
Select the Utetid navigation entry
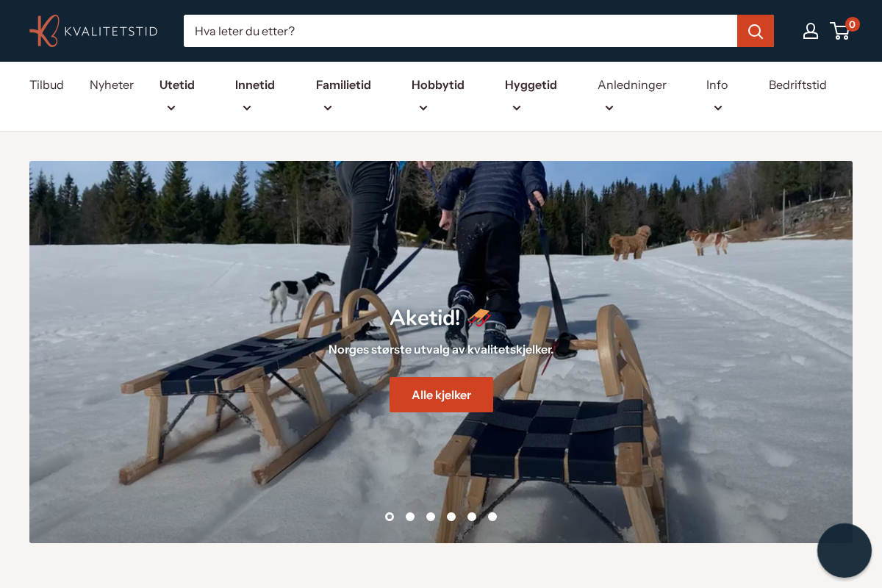(176, 85)
